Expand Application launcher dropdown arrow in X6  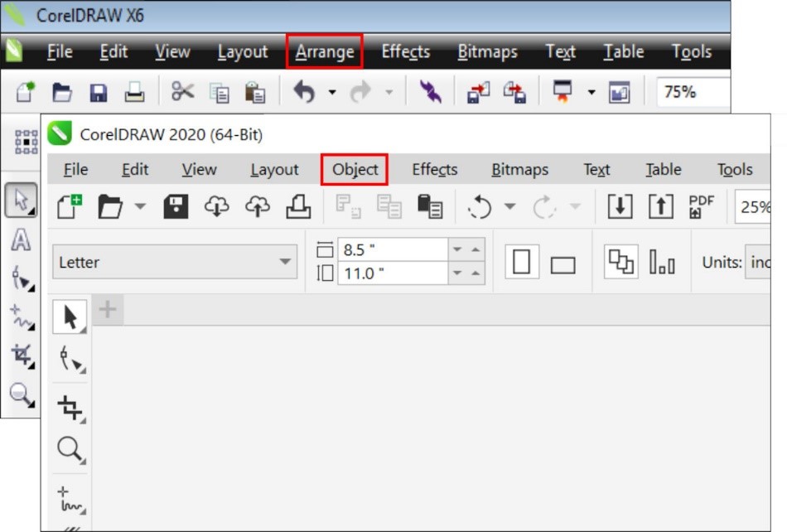pyautogui.click(x=591, y=92)
